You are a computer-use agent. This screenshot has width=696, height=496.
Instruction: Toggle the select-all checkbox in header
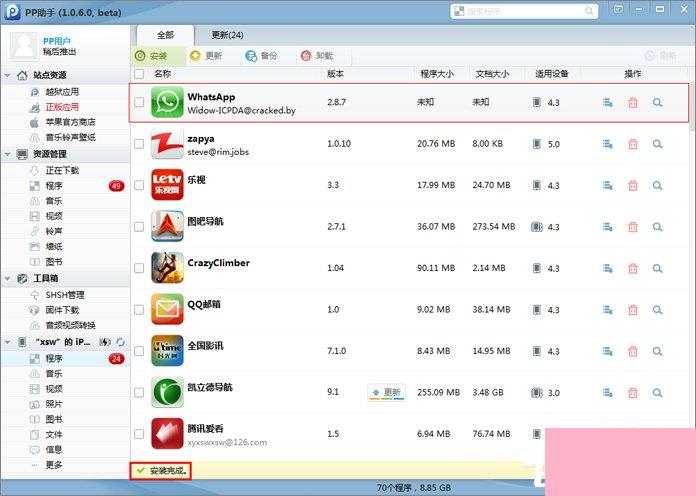[139, 74]
